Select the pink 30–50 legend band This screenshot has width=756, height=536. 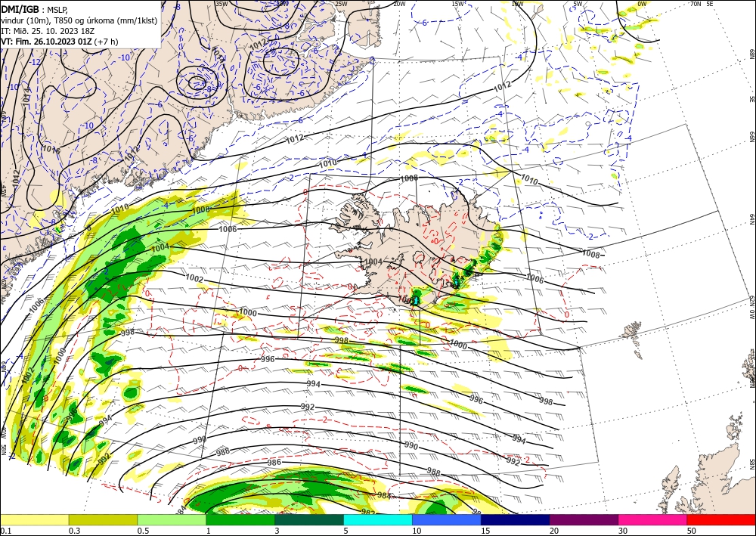click(x=653, y=519)
